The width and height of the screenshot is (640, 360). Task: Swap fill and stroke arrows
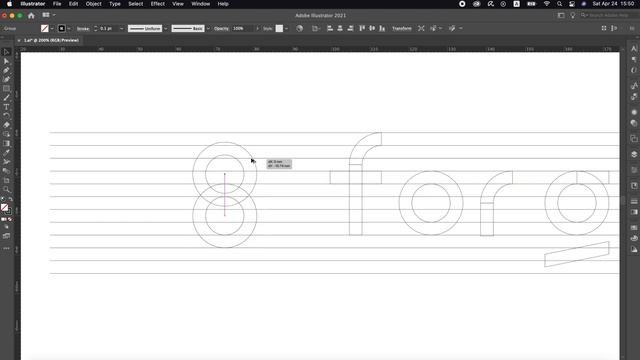(10, 199)
